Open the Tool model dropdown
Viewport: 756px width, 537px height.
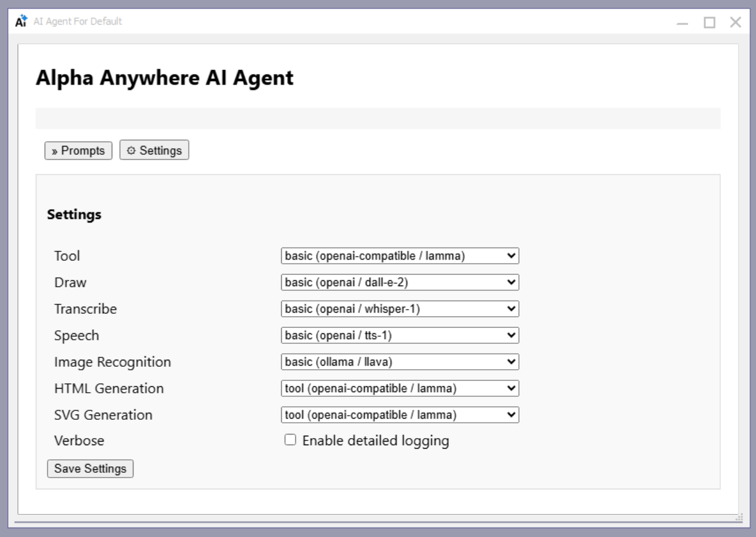click(400, 256)
